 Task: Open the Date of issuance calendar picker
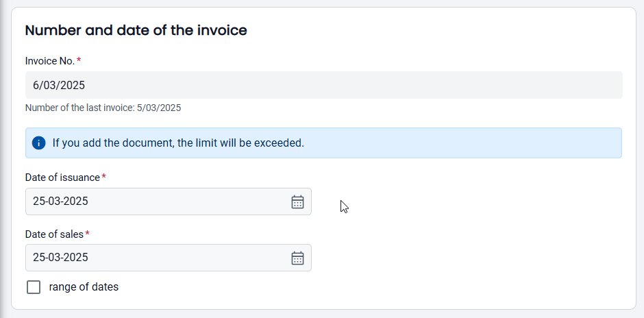297,201
